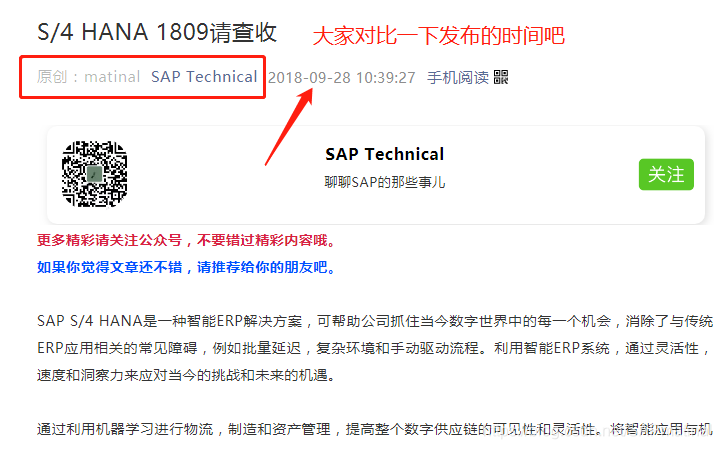This screenshot has height=449, width=721.
Task: Click the blue line 如果你觉得文章还不错
Action: click(x=187, y=267)
